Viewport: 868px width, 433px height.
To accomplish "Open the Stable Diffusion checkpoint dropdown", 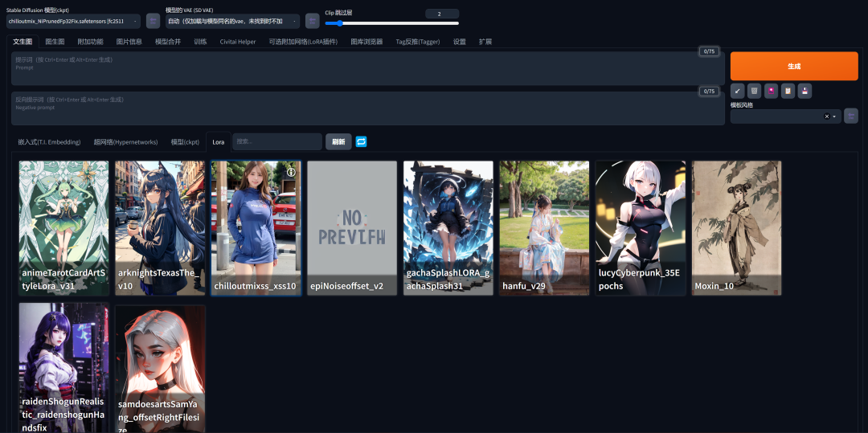I will click(73, 21).
